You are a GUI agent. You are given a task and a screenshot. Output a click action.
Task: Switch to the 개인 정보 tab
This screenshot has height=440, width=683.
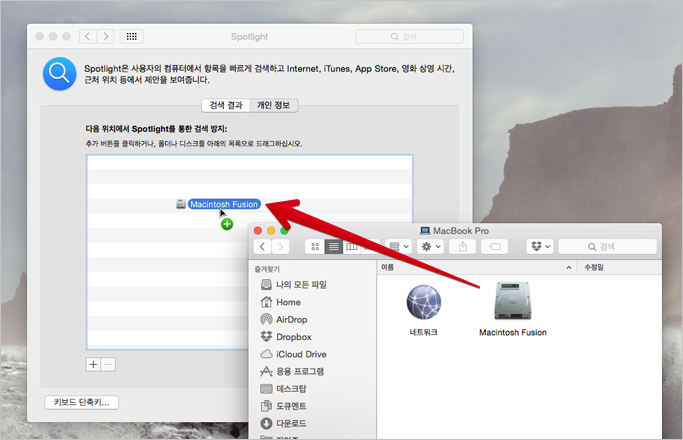[x=274, y=105]
